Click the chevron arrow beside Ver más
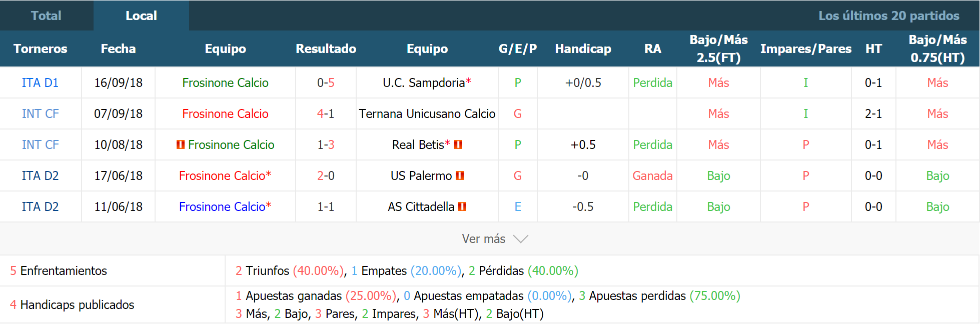980x325 pixels. pos(521,239)
